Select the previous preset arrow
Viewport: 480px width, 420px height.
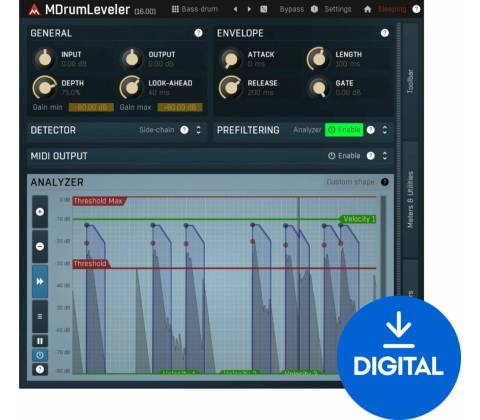click(235, 9)
